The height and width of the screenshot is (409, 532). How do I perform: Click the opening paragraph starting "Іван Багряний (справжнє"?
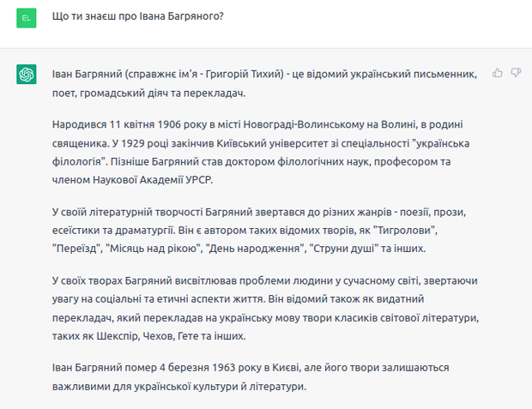(x=263, y=83)
